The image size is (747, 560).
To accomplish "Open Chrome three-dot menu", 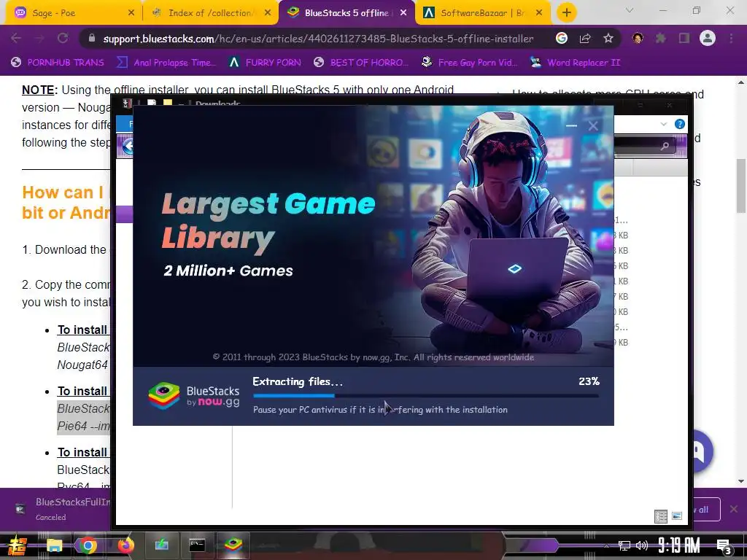I will pyautogui.click(x=731, y=38).
